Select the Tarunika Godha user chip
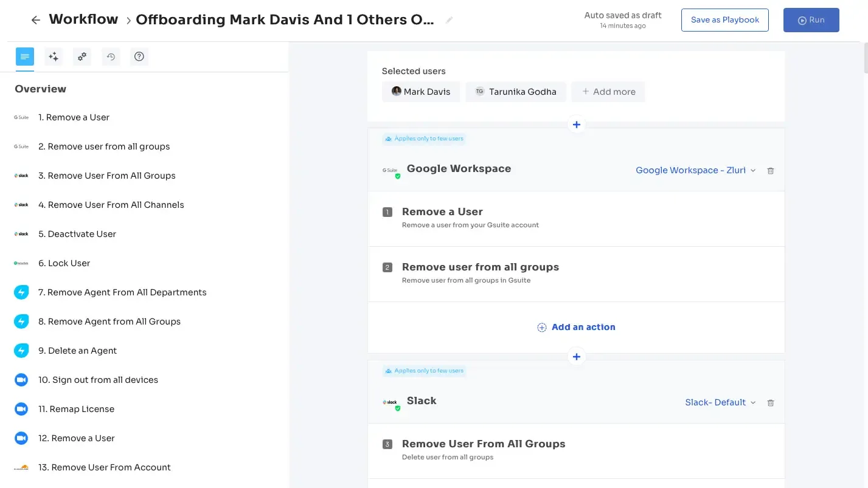The height and width of the screenshot is (488, 868). 516,92
